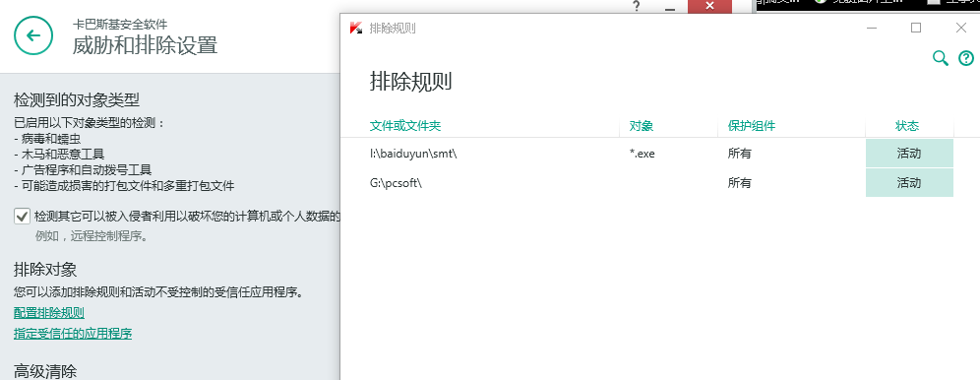Toggle 活动 status for I:\baiduyun\smt\ rule
The width and height of the screenshot is (980, 380).
[x=909, y=154]
